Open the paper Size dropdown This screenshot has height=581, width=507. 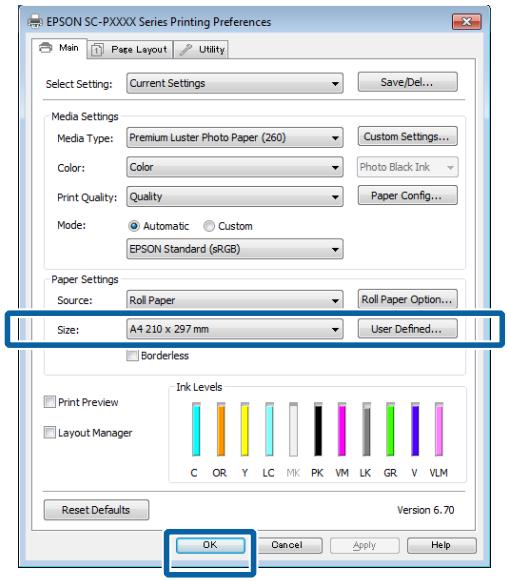(x=235, y=329)
